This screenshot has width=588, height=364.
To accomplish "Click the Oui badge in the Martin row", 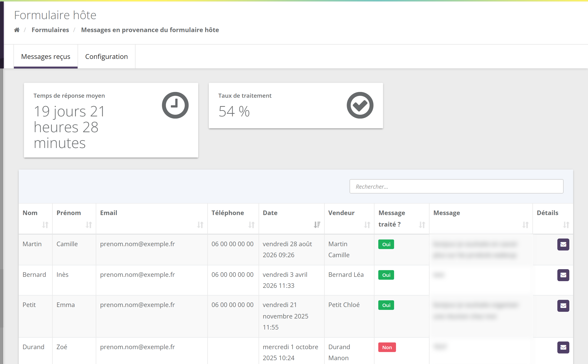I will [386, 244].
